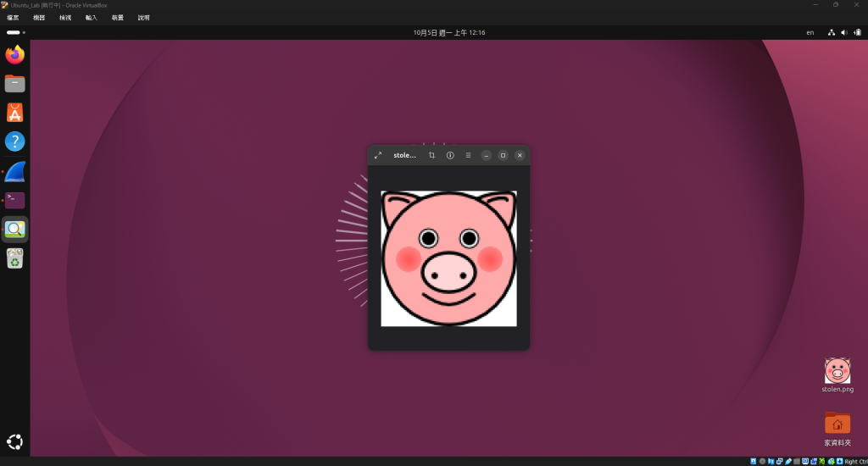
Task: Click the image viewer title stole...
Action: [x=404, y=156]
